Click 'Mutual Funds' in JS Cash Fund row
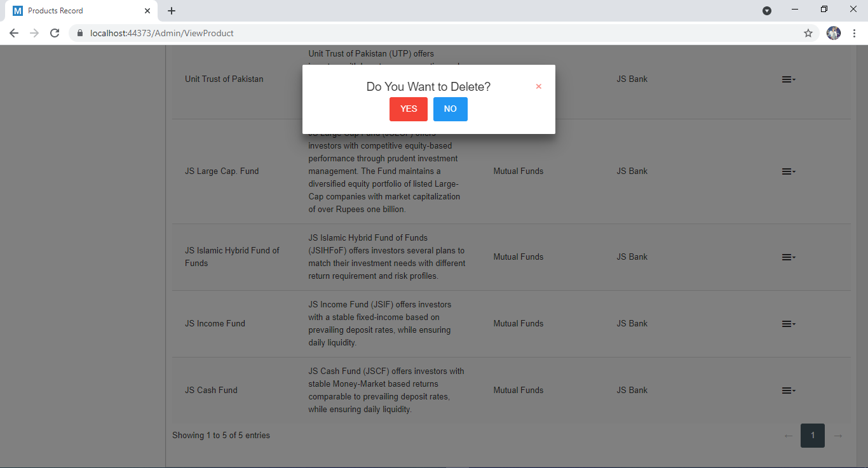 [x=519, y=391]
